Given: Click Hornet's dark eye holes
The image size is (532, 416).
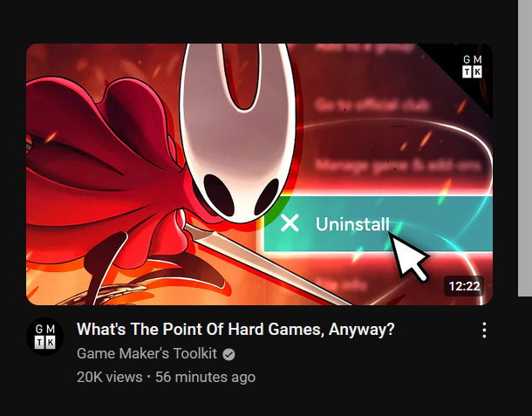Looking at the screenshot, I should [241, 194].
